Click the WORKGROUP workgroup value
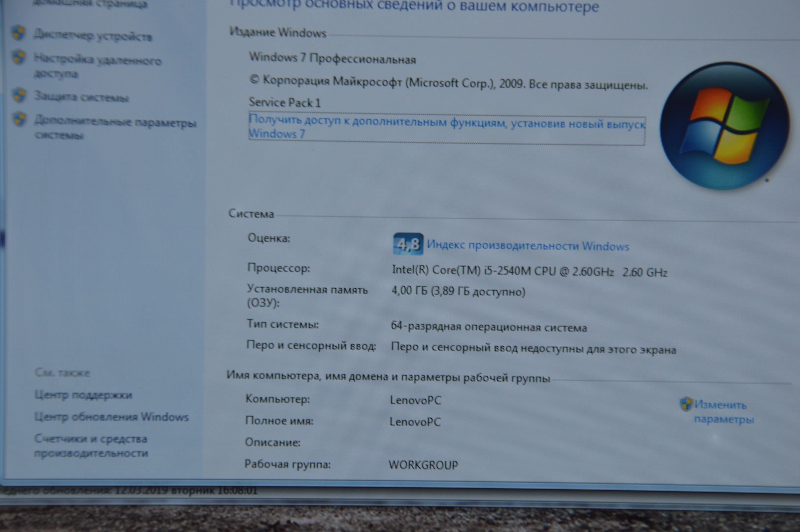800x532 pixels. (x=423, y=465)
